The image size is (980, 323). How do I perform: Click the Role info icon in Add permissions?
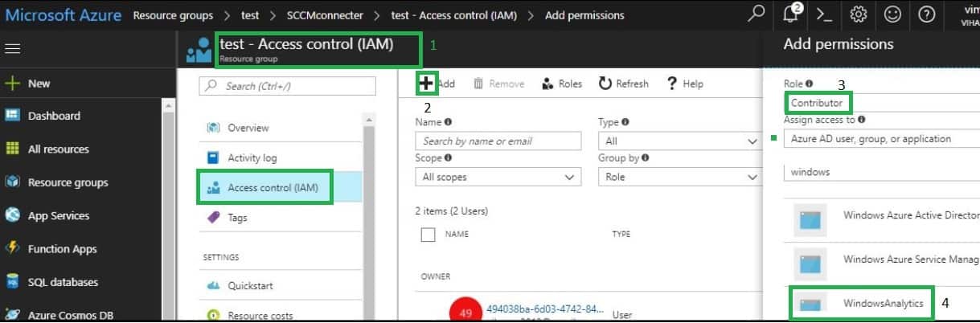(x=809, y=84)
